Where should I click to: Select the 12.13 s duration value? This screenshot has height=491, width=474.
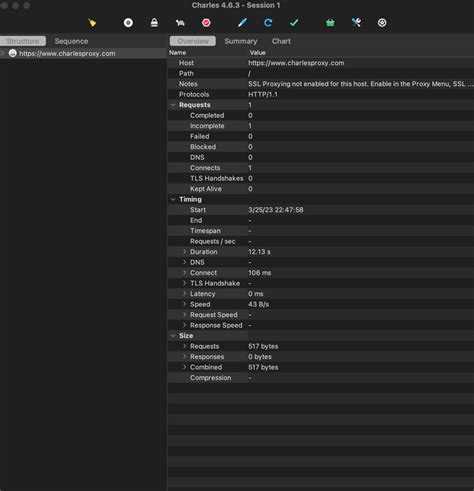click(259, 252)
